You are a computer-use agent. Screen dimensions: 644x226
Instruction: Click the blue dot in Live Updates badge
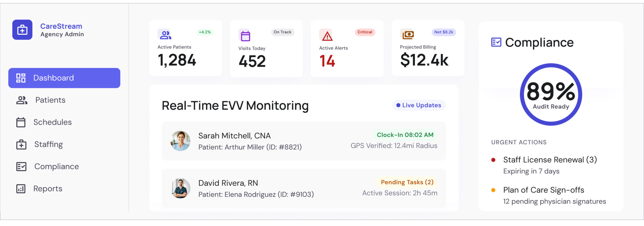pyautogui.click(x=398, y=105)
